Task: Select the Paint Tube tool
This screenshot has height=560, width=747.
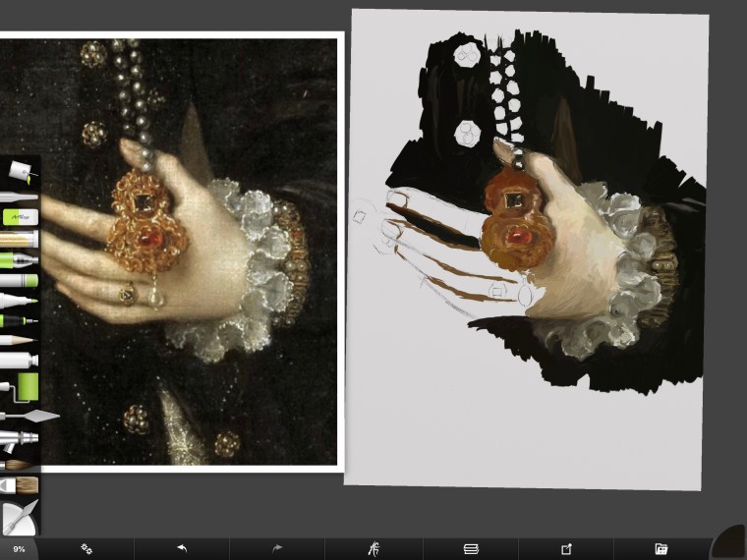Action: pos(19,360)
